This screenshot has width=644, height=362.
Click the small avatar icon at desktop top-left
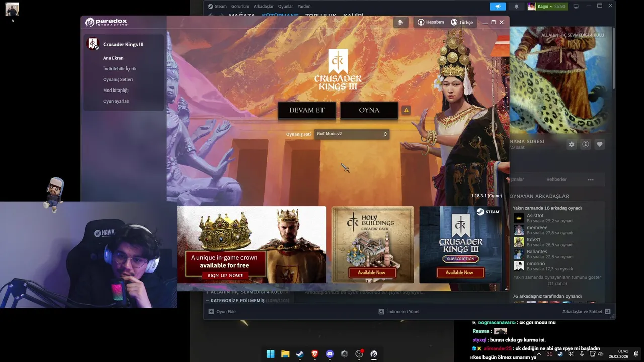click(x=12, y=9)
